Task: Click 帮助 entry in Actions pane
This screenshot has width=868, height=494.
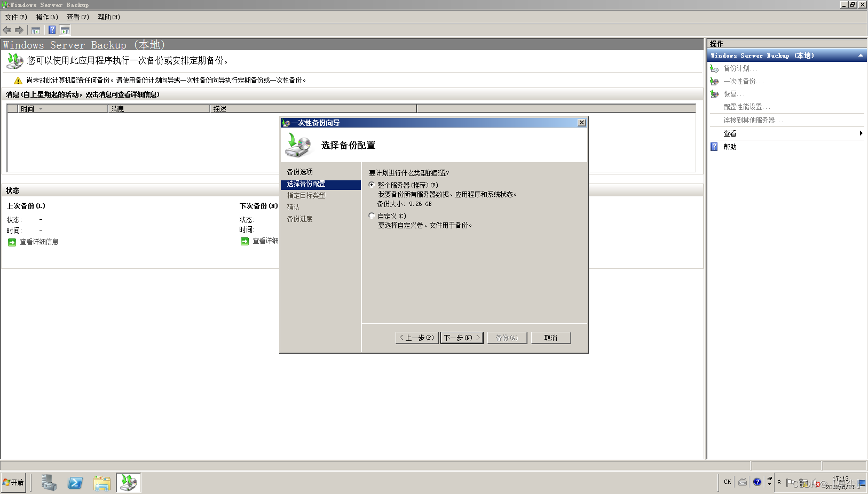Action: [730, 147]
